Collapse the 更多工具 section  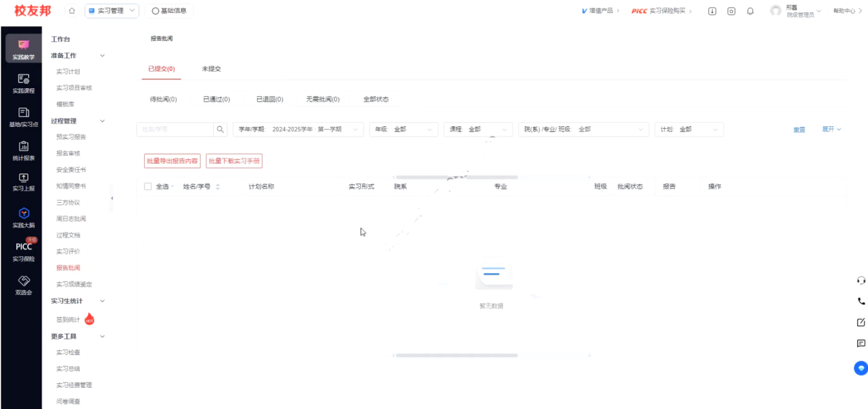pos(102,336)
